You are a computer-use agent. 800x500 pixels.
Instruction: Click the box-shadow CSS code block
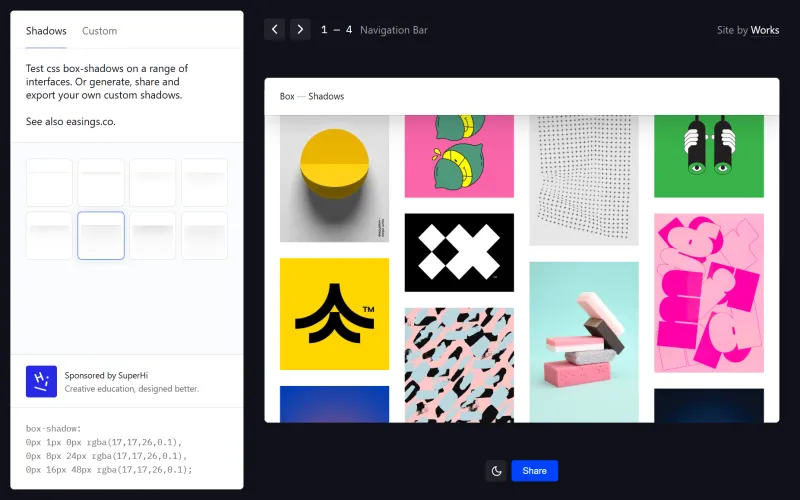click(x=109, y=448)
